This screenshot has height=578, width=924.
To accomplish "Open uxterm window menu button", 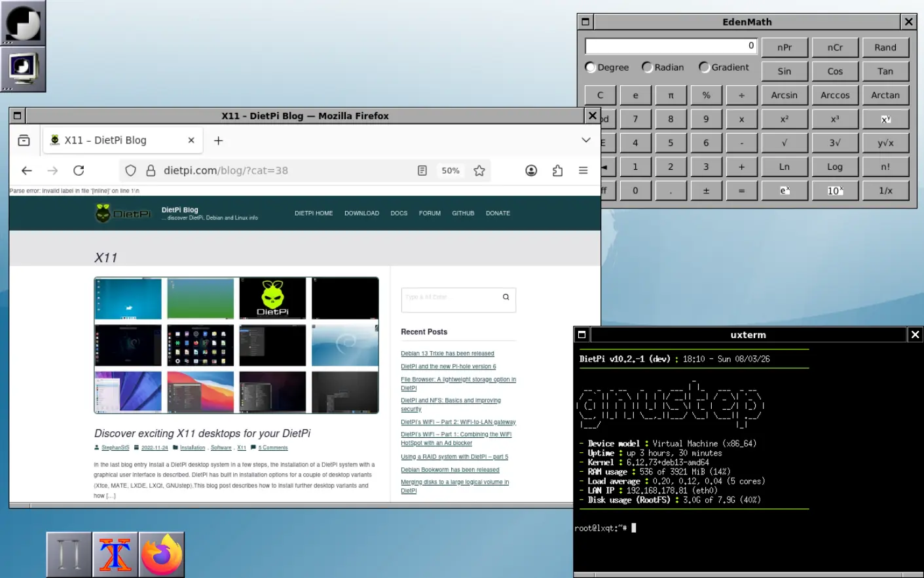I will click(x=582, y=335).
